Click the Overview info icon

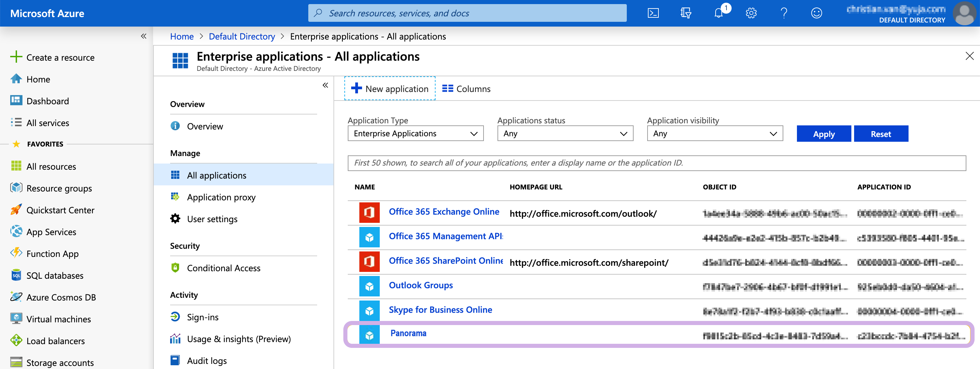175,126
